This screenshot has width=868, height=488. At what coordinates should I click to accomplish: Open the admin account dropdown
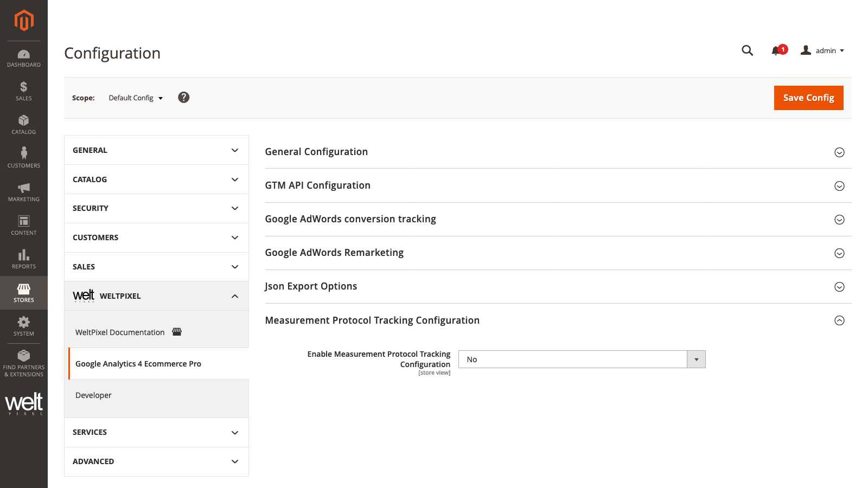(822, 50)
